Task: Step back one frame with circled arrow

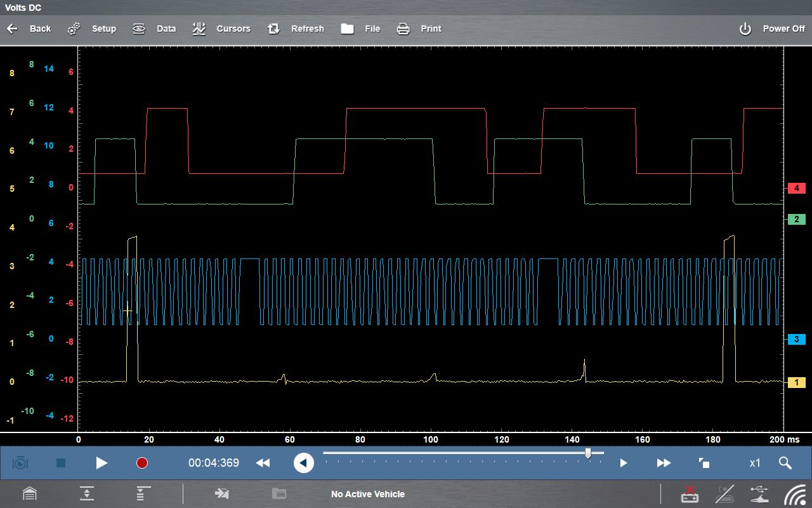Action: (x=303, y=463)
